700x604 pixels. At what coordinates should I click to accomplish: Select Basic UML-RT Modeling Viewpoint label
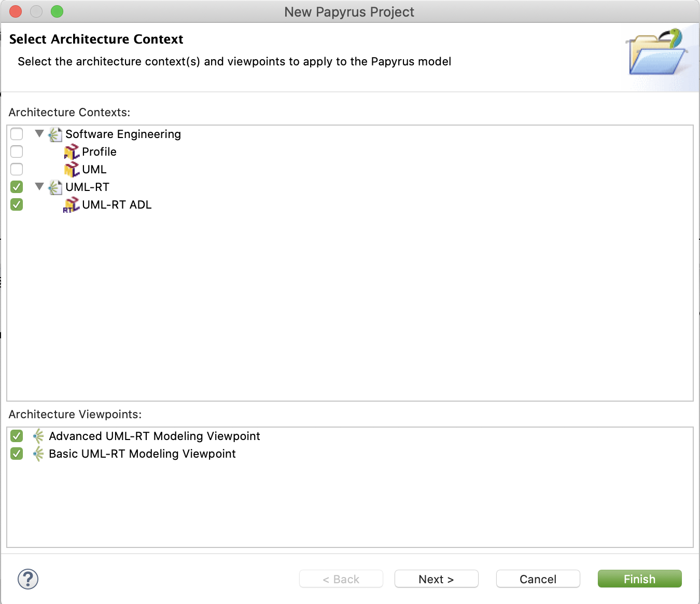pyautogui.click(x=142, y=454)
